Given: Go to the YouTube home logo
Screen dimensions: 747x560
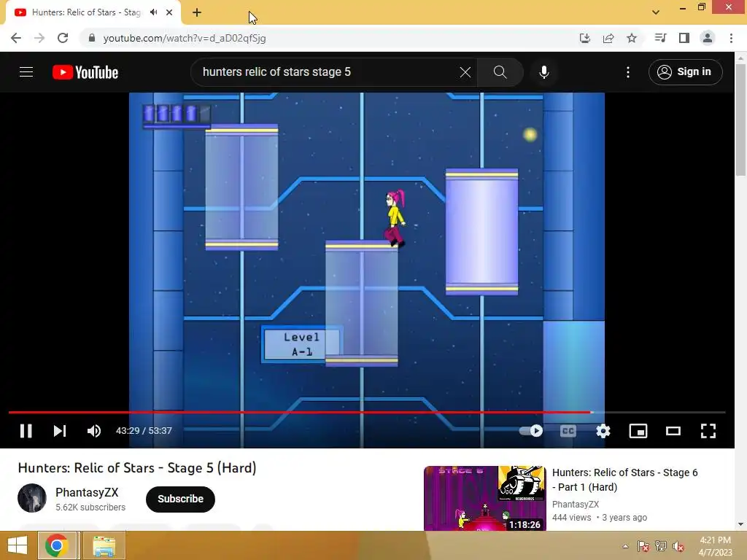Looking at the screenshot, I should (x=85, y=72).
